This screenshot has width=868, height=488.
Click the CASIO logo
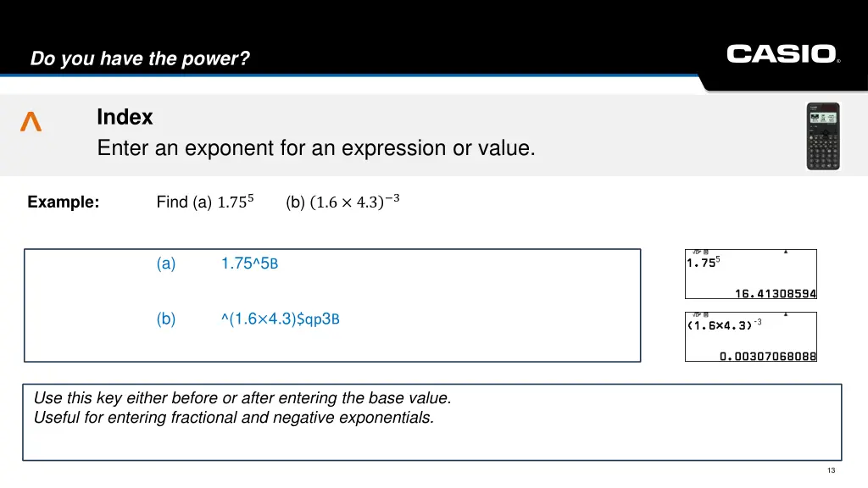tap(782, 54)
